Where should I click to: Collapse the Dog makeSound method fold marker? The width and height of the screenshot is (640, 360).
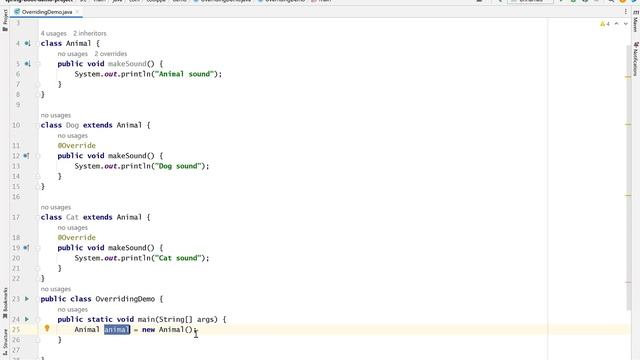tap(38, 156)
